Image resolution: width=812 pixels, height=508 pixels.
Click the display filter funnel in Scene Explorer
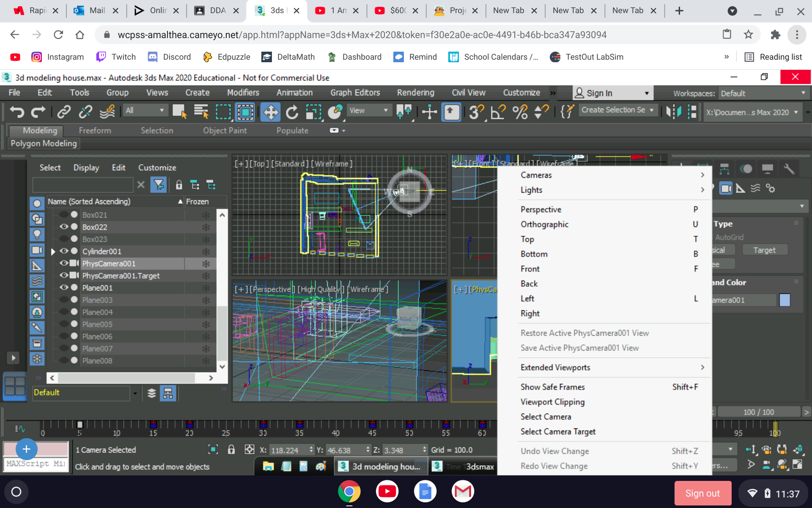pos(159,185)
